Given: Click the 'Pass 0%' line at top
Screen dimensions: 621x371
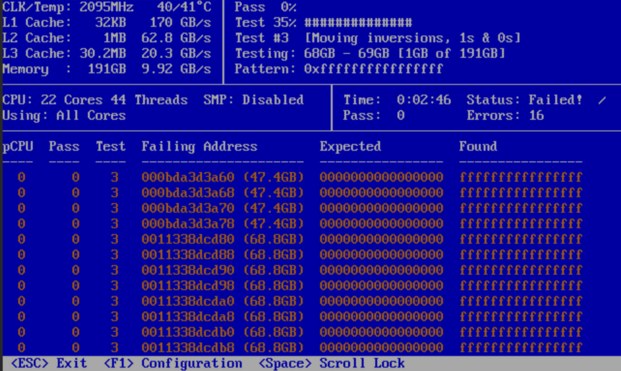Looking at the screenshot, I should pyautogui.click(x=265, y=7).
